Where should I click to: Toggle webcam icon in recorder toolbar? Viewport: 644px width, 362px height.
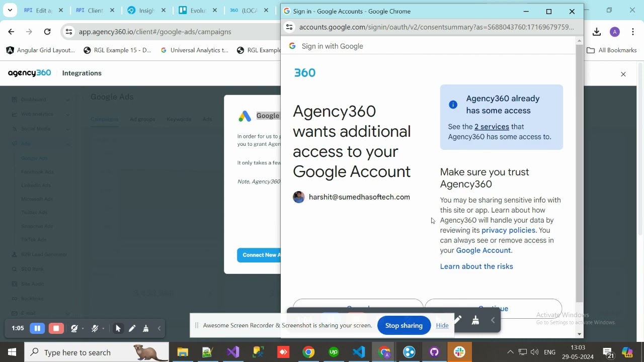point(74,328)
